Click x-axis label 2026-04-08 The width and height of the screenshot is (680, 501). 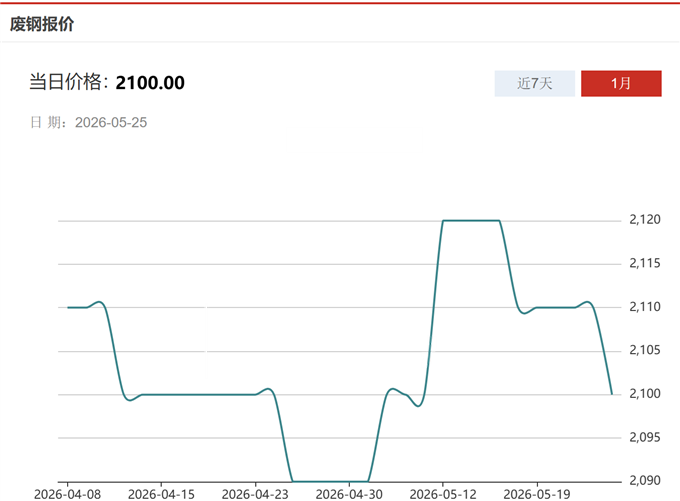pyautogui.click(x=67, y=494)
